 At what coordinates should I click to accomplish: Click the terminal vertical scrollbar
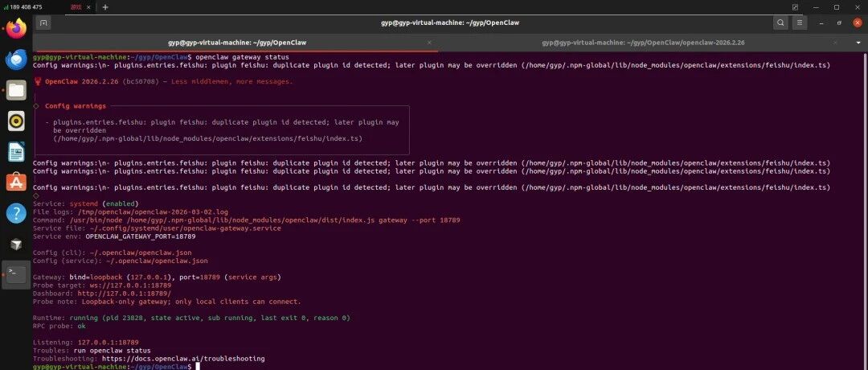(866, 211)
